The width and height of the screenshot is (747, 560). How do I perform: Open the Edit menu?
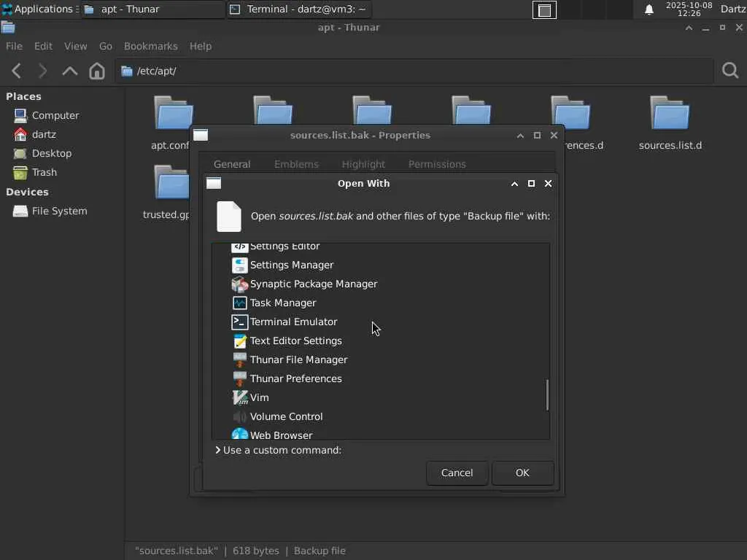[x=43, y=46]
